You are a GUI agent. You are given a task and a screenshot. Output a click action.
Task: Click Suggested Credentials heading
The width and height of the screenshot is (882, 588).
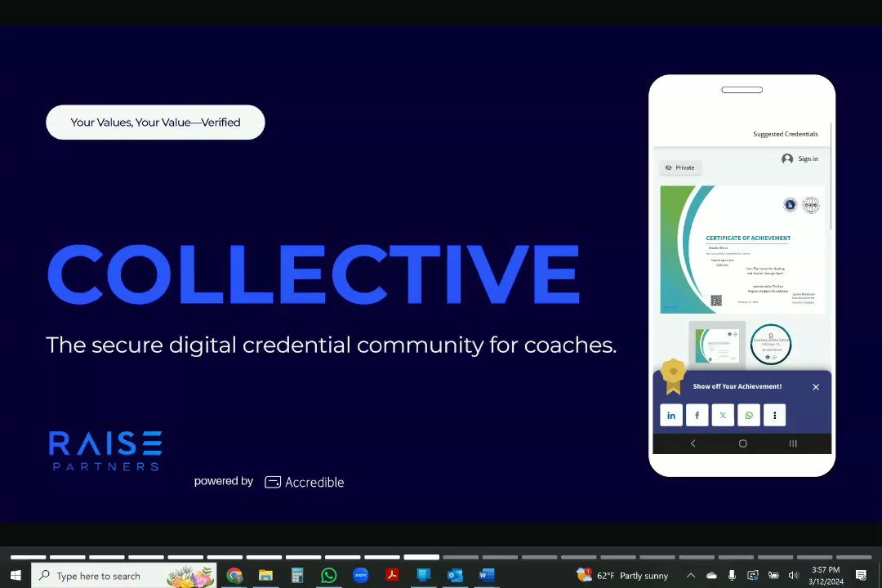point(786,134)
